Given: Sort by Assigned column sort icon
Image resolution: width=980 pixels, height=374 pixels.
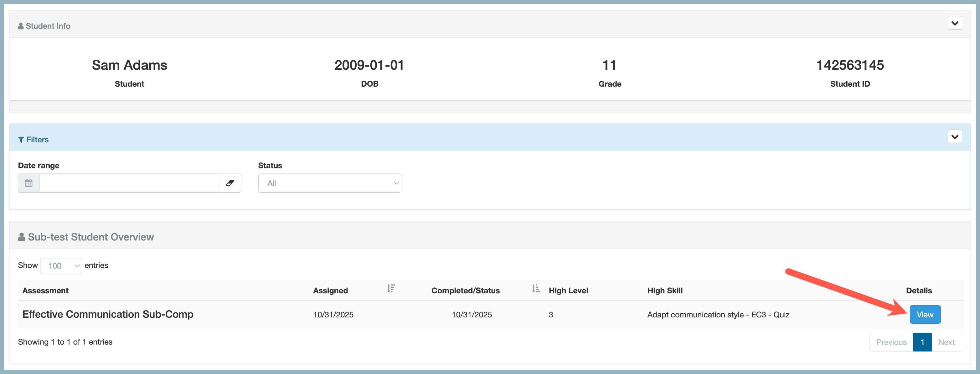Looking at the screenshot, I should (391, 289).
